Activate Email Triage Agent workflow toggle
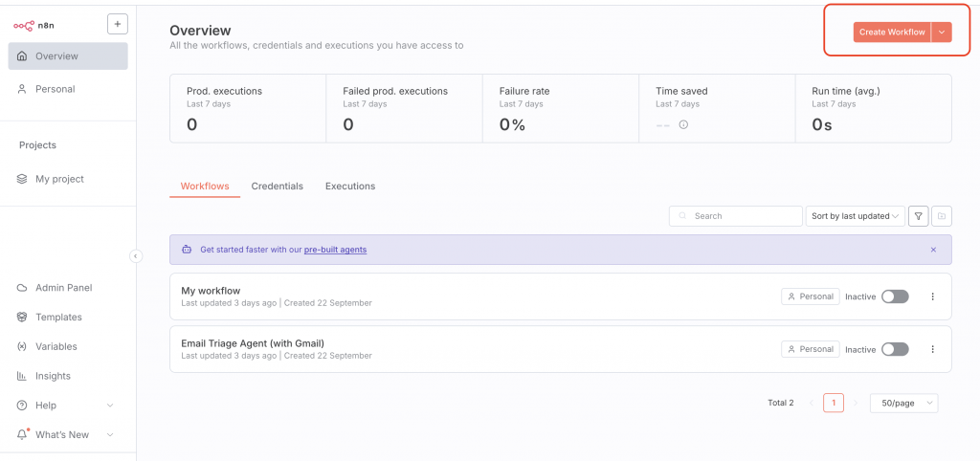 click(x=895, y=349)
